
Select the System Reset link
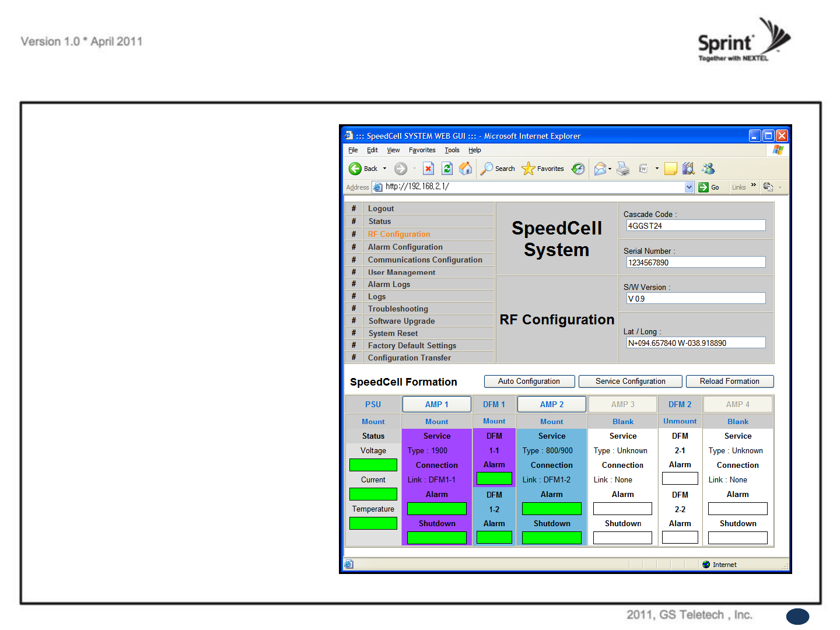pos(393,334)
